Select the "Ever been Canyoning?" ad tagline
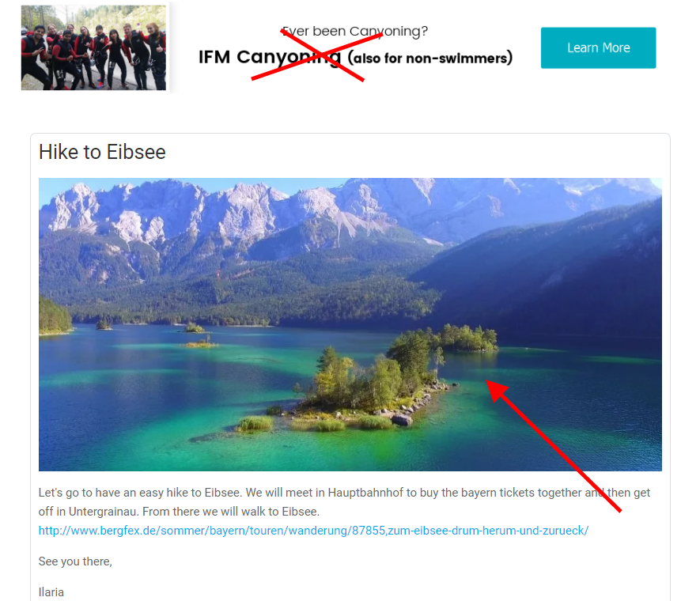This screenshot has width=700, height=601. (355, 31)
